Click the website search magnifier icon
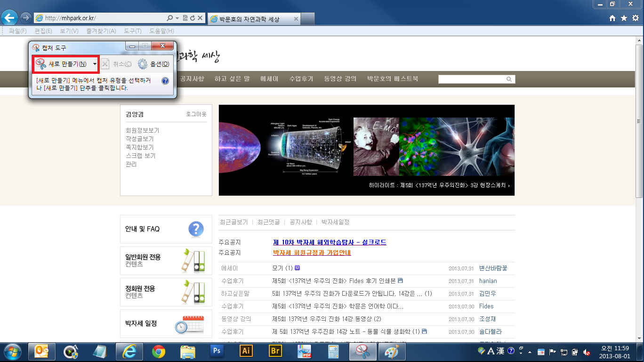Screen dimensions: 644x362 (x=509, y=79)
